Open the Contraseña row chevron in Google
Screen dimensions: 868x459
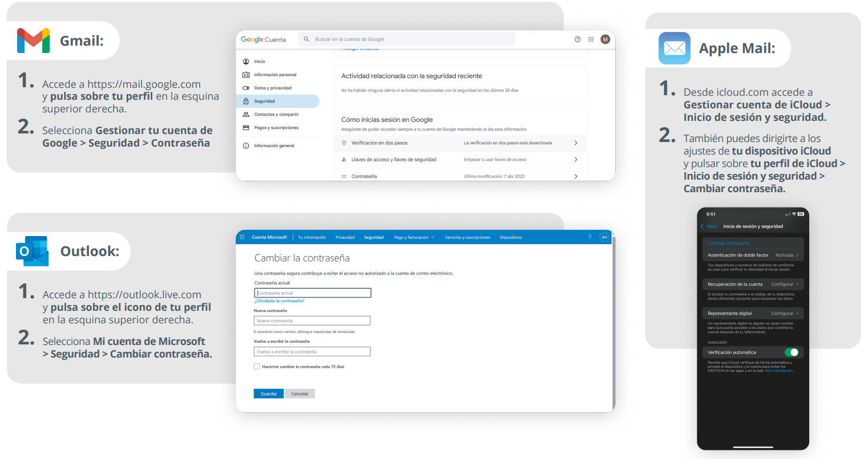tap(576, 176)
